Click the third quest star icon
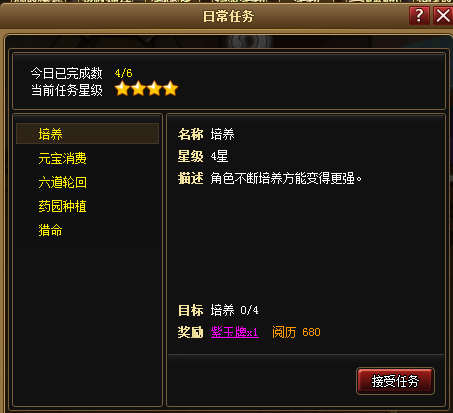 click(154, 89)
